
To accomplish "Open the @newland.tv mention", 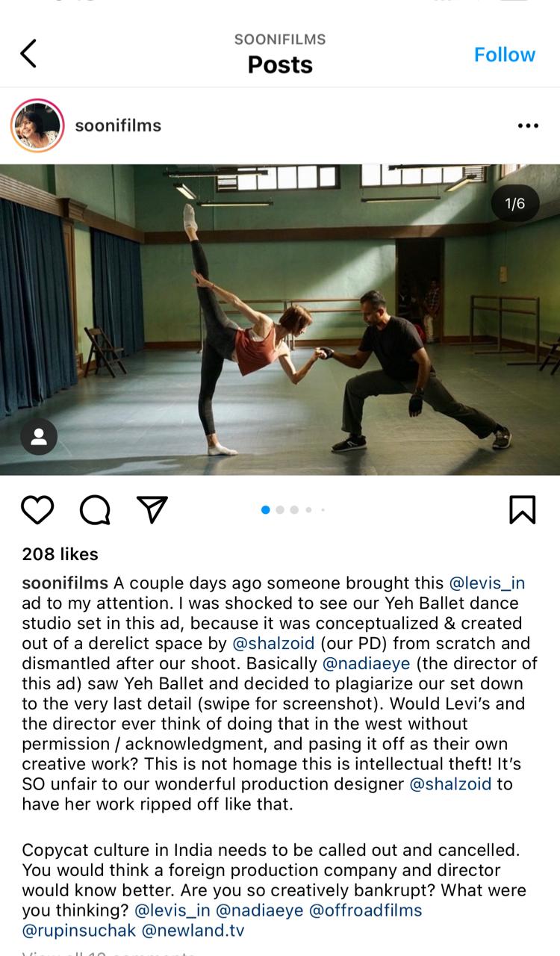I will [193, 931].
